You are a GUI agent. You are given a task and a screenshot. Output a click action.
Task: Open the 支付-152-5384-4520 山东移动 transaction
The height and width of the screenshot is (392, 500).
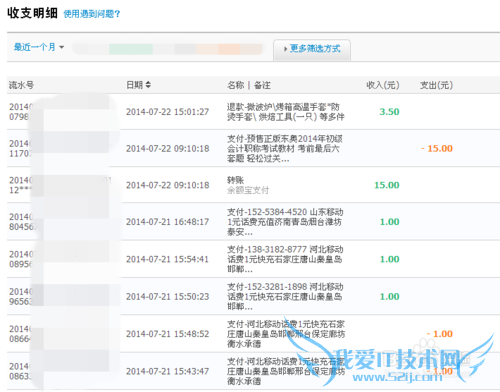point(285,222)
